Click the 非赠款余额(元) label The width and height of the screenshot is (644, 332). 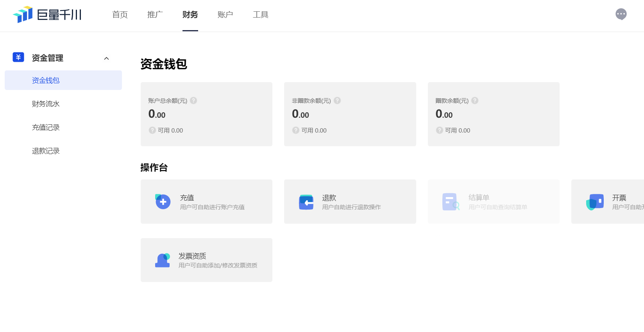pyautogui.click(x=311, y=100)
